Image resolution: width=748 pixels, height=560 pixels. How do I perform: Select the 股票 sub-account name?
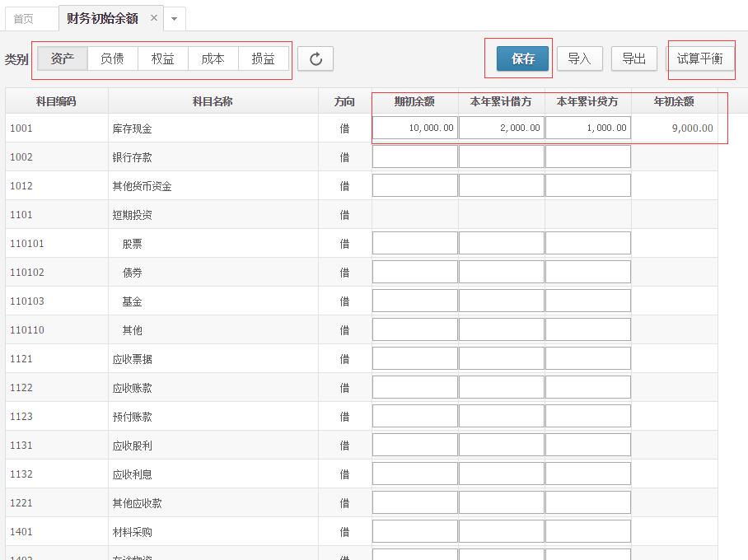[x=132, y=245]
